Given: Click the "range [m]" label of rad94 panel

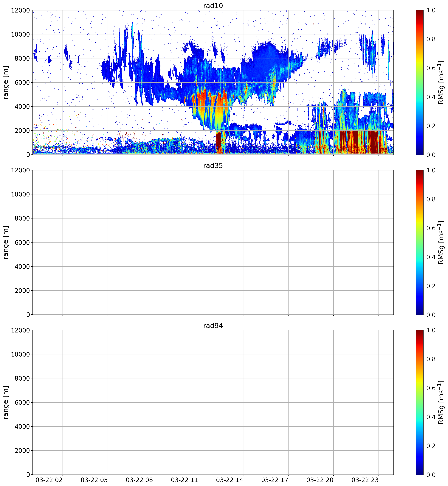Looking at the screenshot, I should tap(6, 402).
